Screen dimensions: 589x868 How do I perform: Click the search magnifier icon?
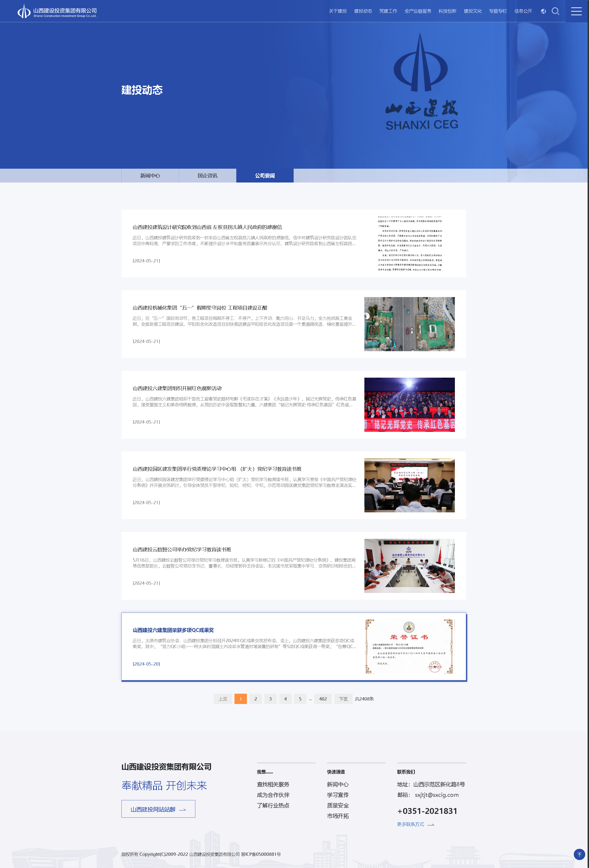click(x=555, y=11)
